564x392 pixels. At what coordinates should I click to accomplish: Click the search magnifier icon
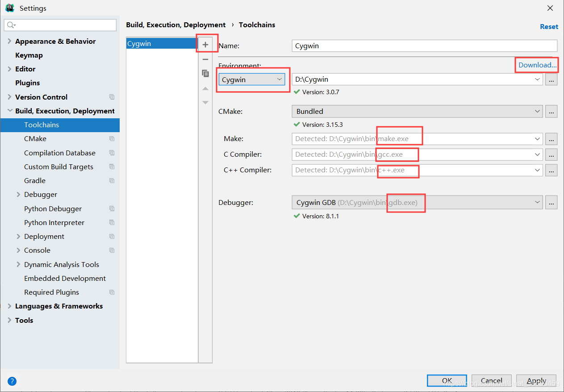[11, 25]
